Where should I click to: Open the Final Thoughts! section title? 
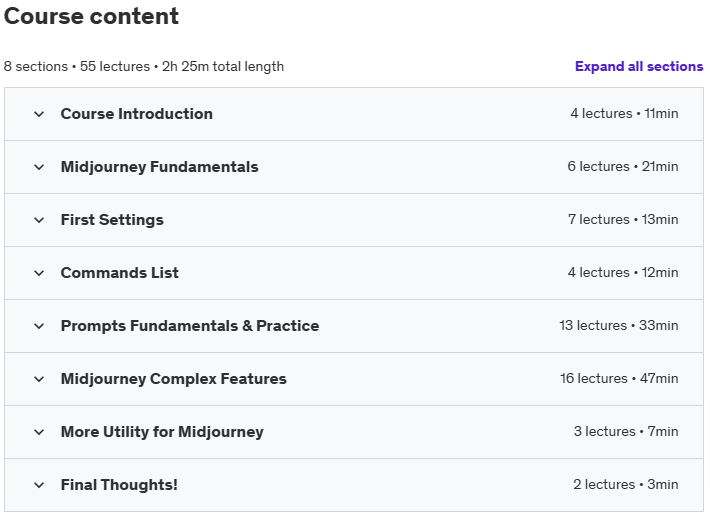(119, 484)
